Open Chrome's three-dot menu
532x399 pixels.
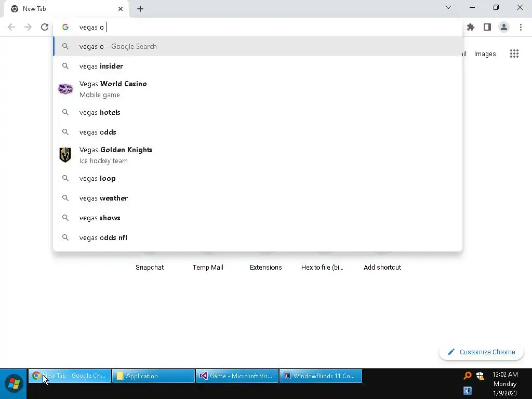521,27
